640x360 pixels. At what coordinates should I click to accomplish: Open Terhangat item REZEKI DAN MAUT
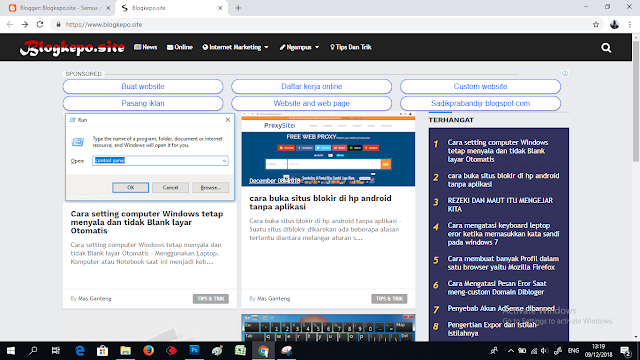(500, 204)
